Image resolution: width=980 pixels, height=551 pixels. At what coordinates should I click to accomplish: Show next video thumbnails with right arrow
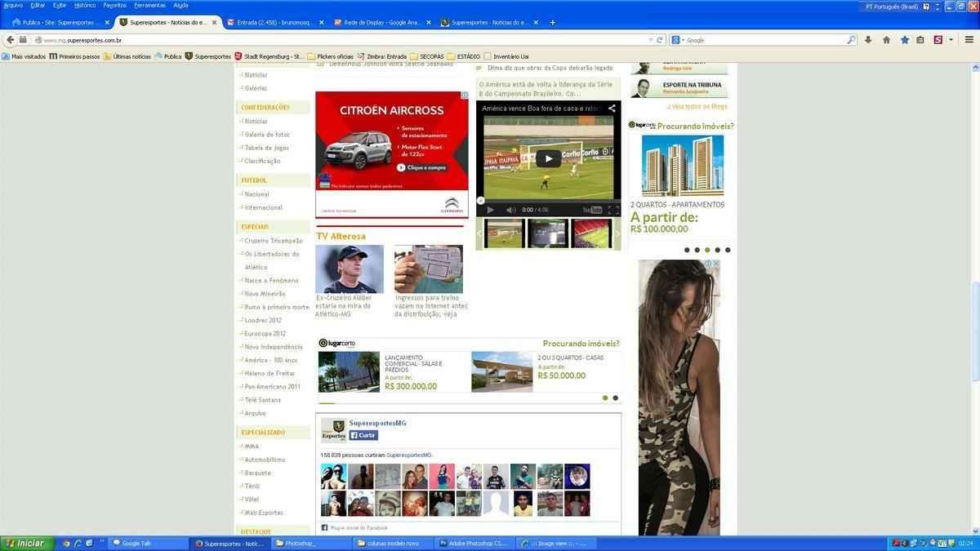click(x=617, y=233)
